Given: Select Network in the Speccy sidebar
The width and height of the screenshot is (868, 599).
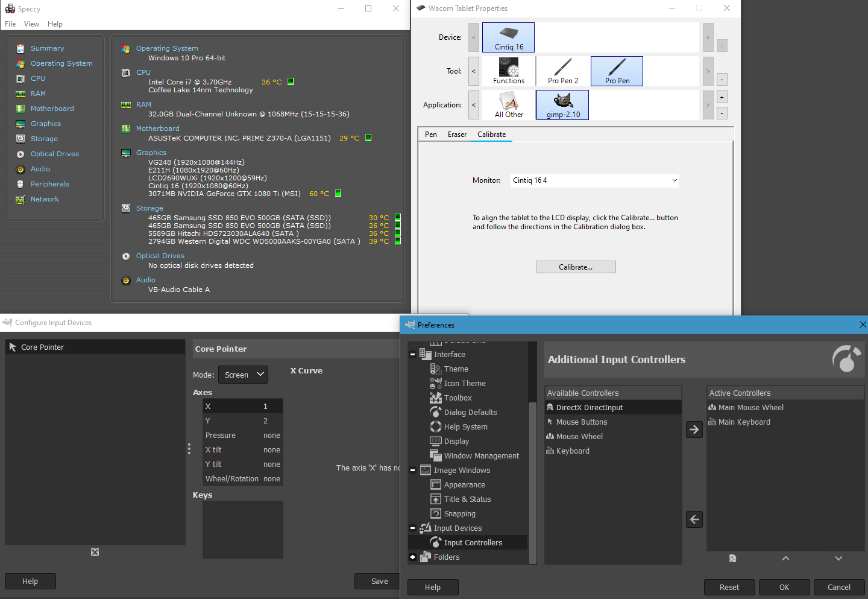Looking at the screenshot, I should [45, 199].
